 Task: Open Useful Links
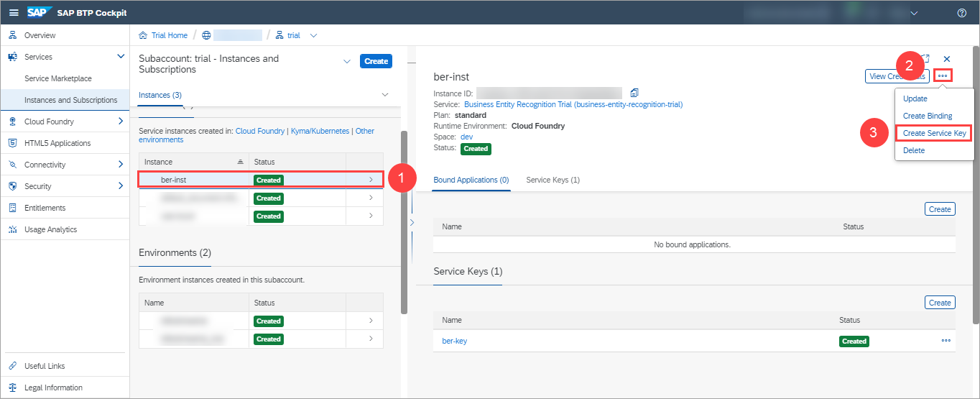[45, 366]
